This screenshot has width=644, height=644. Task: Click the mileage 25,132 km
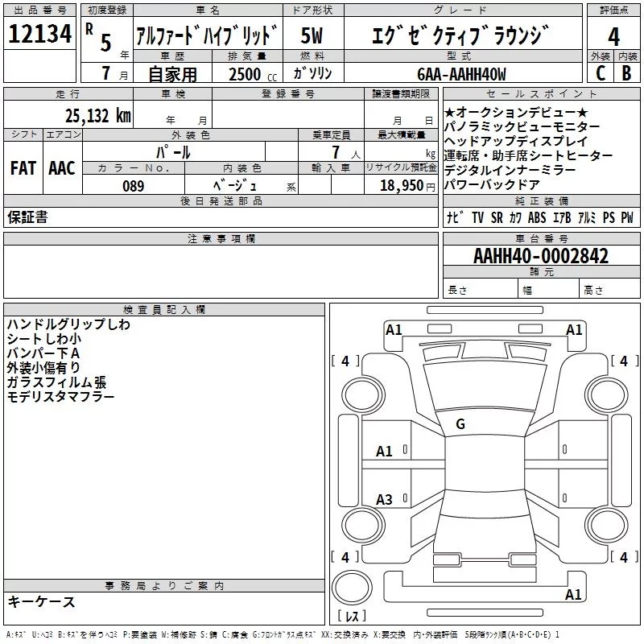point(97,116)
